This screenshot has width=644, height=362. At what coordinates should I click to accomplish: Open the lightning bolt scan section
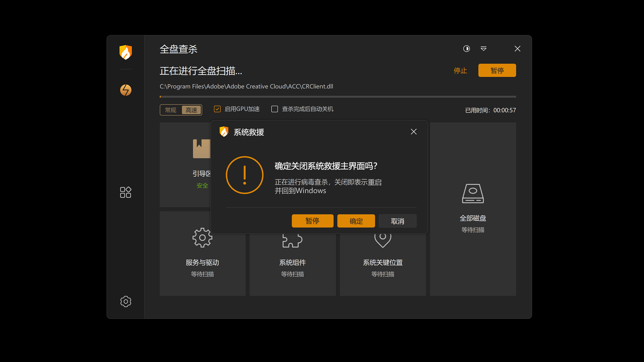tap(126, 90)
